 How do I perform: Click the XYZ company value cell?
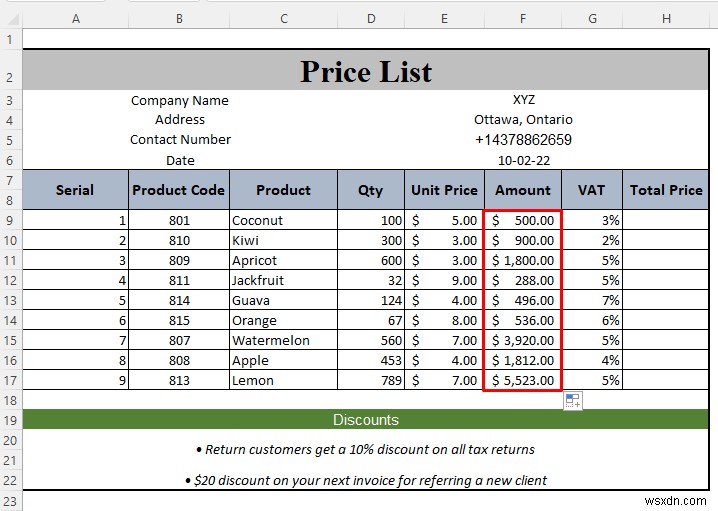[523, 100]
